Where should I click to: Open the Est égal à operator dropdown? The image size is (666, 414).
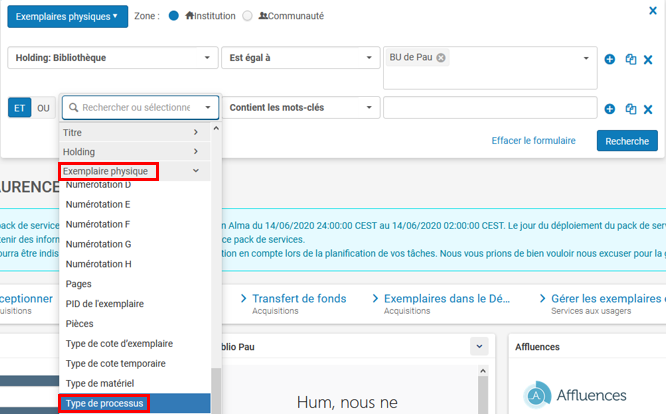[x=299, y=58]
